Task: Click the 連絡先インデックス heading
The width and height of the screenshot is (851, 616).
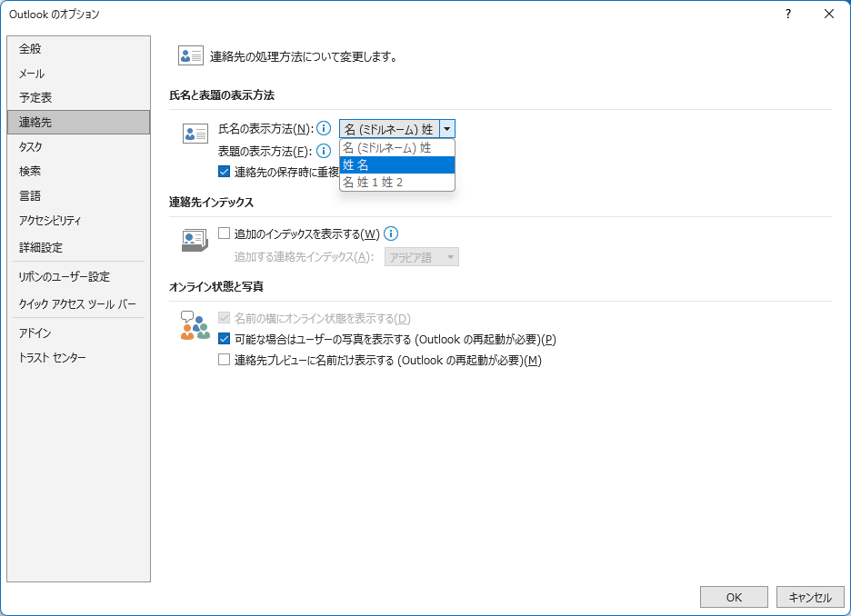Action: point(211,203)
